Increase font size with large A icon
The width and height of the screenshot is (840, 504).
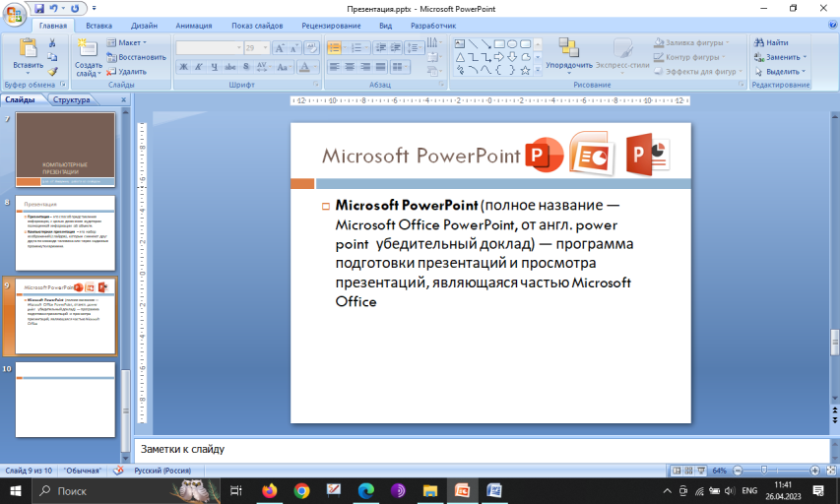click(279, 48)
